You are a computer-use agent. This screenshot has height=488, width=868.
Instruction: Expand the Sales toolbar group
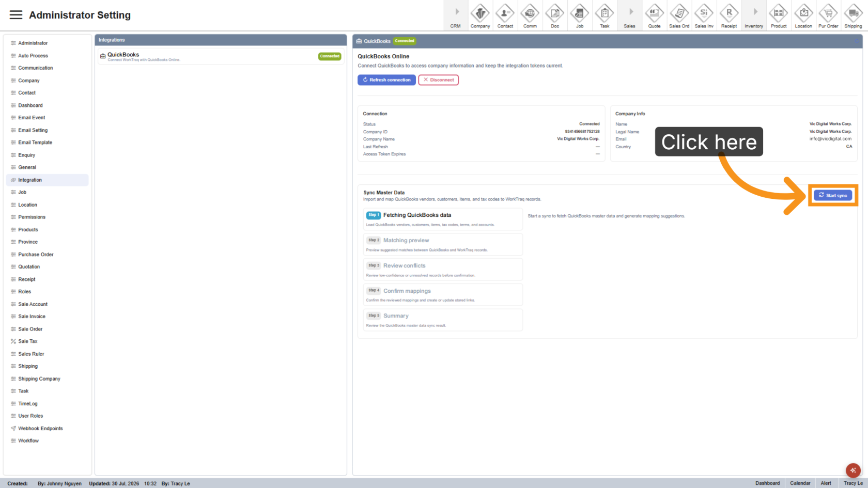point(629,15)
